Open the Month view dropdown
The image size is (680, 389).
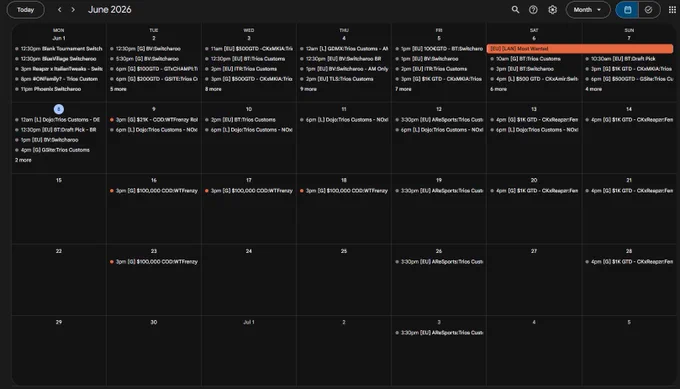point(588,10)
